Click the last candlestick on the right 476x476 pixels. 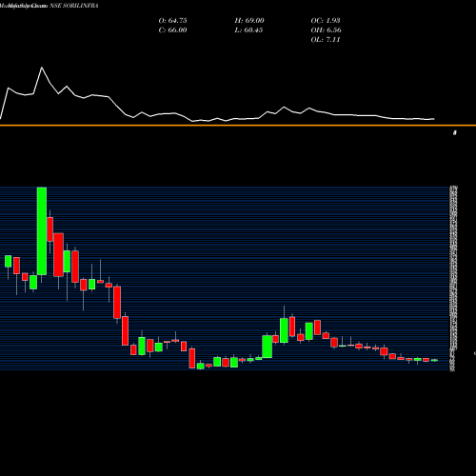pos(434,360)
